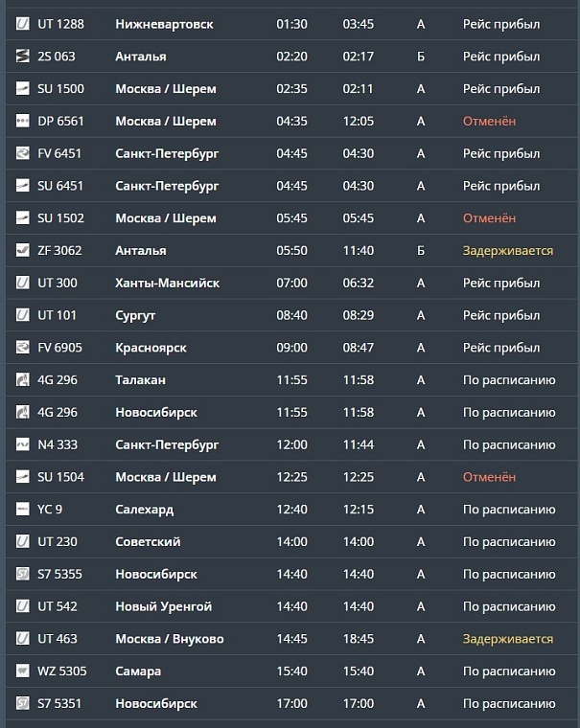Click the Aeroflot logo beside SU 1504
The width and height of the screenshot is (580, 728).
click(x=22, y=476)
